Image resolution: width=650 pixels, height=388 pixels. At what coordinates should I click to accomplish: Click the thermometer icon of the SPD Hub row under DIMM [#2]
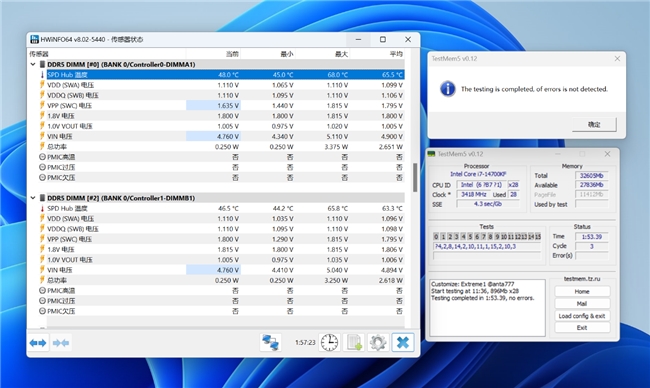click(42, 209)
